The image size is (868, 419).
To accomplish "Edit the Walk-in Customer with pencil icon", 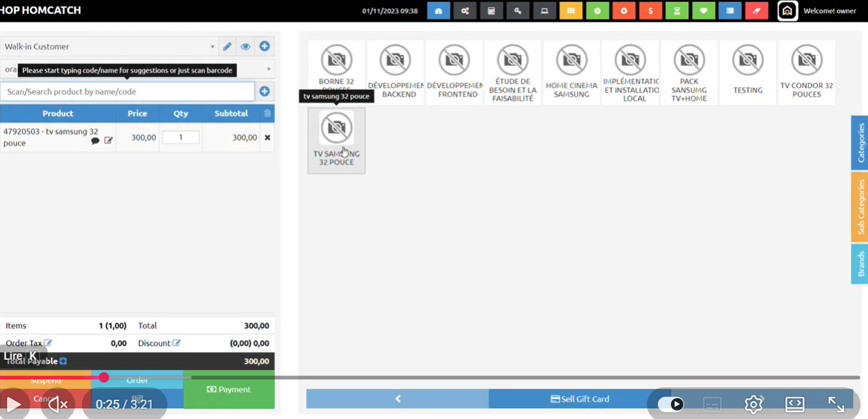I will coord(227,47).
